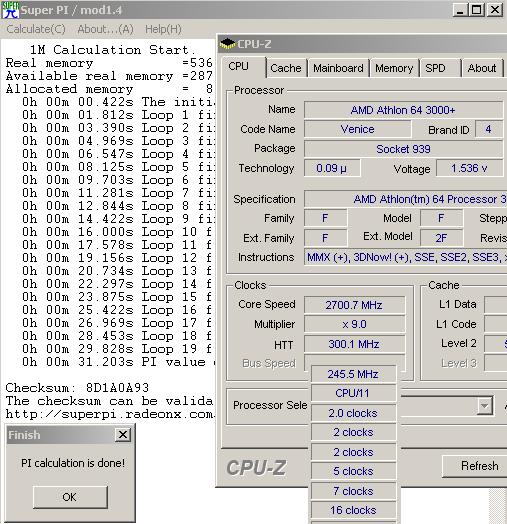Click the Real memory line in Super PI

[109, 63]
